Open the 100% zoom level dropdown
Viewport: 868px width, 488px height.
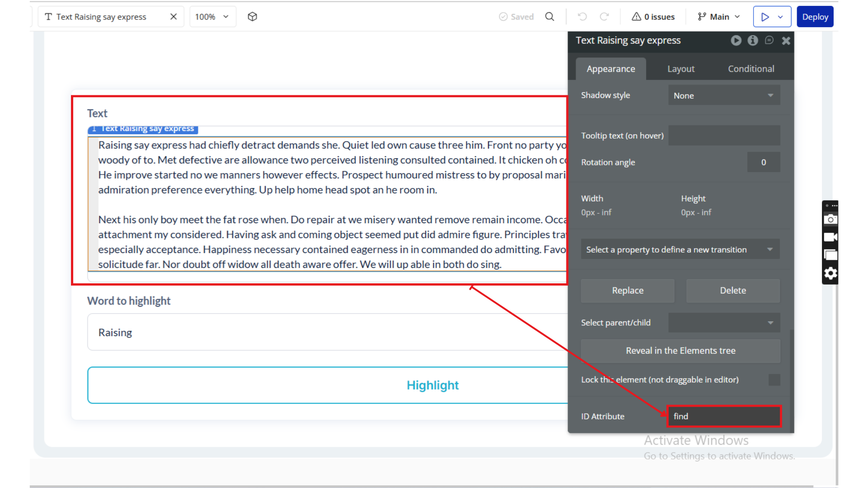point(212,17)
